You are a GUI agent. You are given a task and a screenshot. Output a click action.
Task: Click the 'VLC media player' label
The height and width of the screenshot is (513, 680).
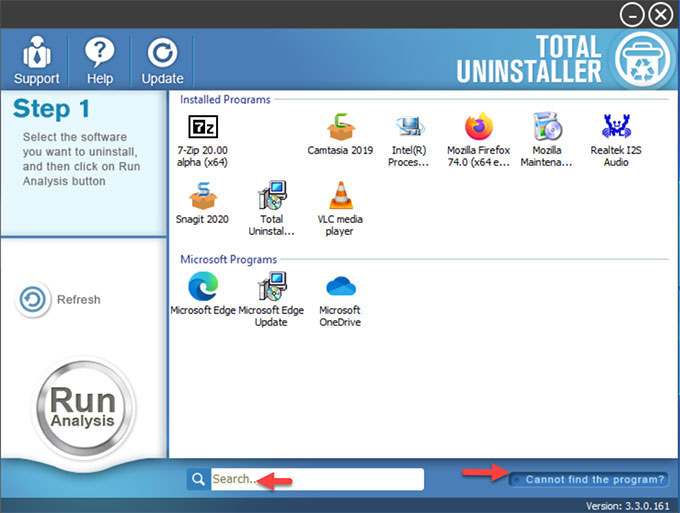[340, 225]
